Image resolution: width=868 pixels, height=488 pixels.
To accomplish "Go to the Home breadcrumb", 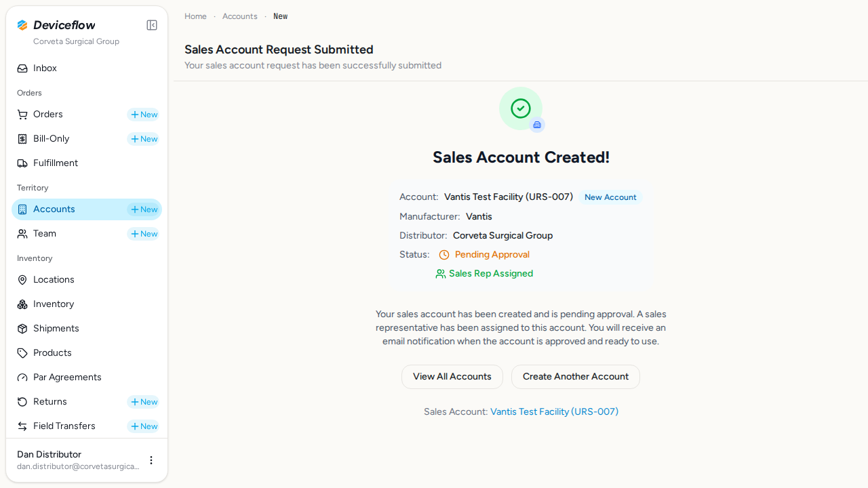I will click(x=195, y=16).
